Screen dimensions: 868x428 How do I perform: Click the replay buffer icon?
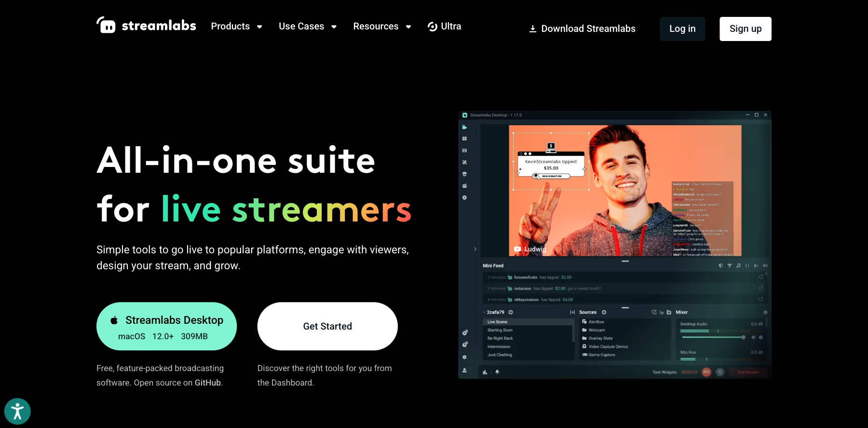(x=720, y=372)
